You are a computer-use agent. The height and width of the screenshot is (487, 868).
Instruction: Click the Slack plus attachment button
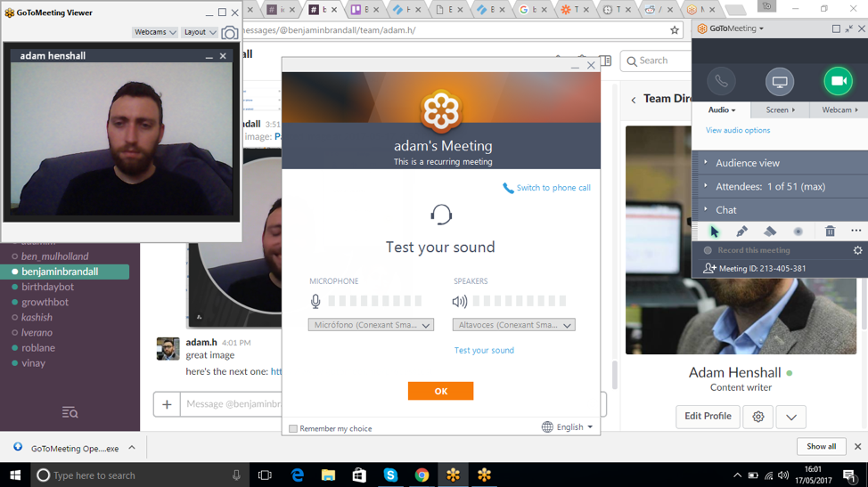pos(167,404)
